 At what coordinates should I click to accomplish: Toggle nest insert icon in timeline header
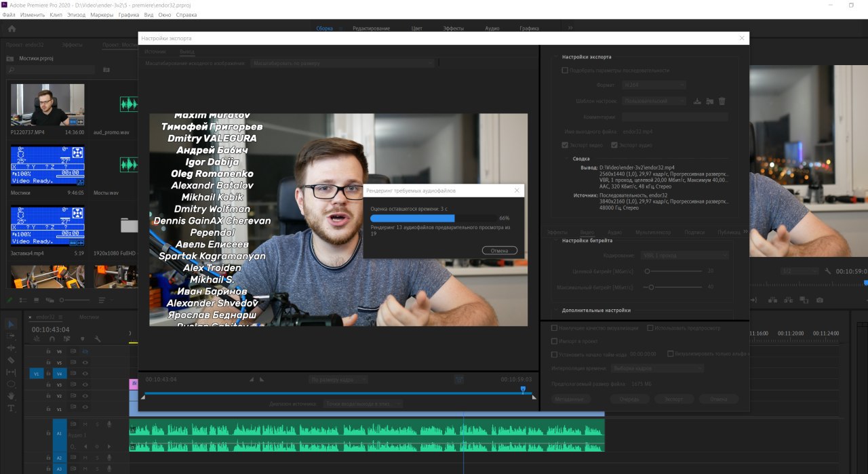(x=37, y=339)
